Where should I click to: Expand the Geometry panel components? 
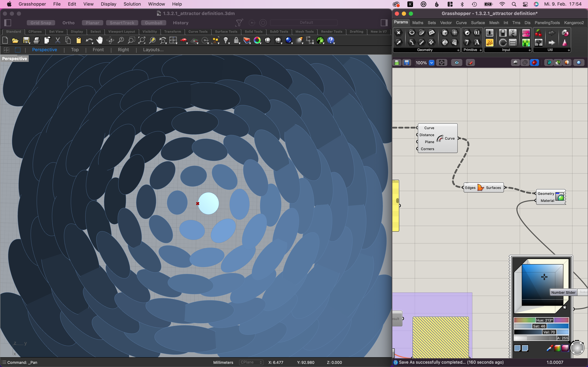click(458, 50)
